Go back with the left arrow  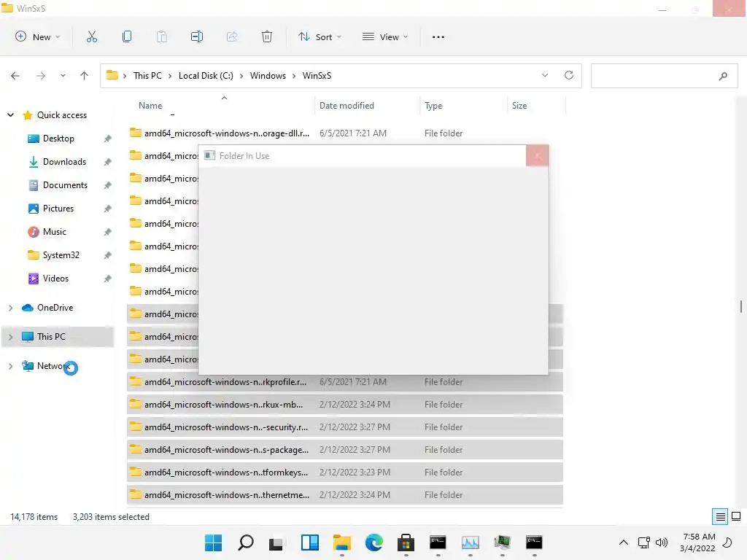point(15,76)
